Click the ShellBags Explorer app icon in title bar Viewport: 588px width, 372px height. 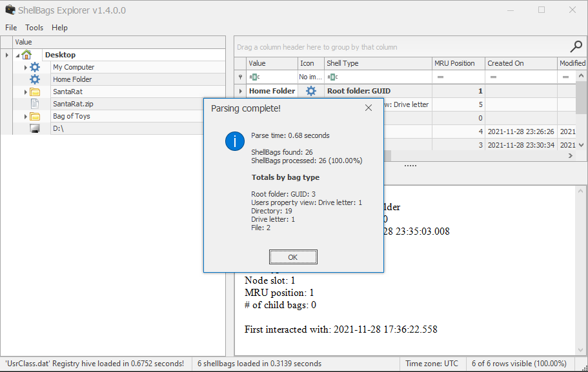coord(10,10)
